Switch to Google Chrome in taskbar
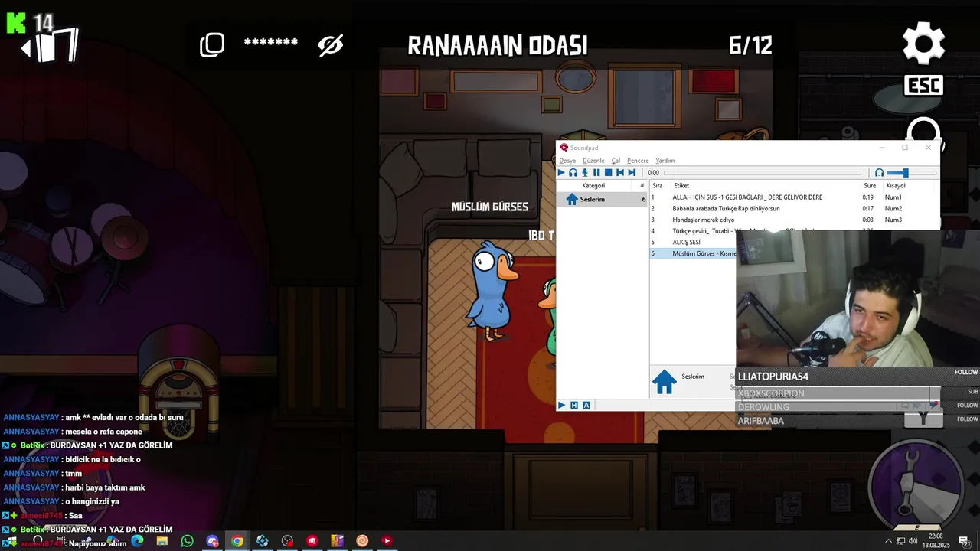 click(237, 541)
